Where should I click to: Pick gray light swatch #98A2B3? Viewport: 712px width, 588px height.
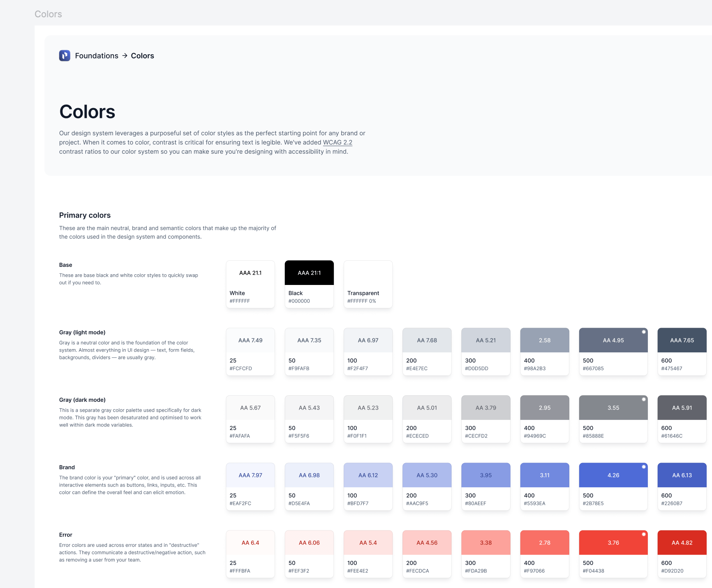click(545, 352)
